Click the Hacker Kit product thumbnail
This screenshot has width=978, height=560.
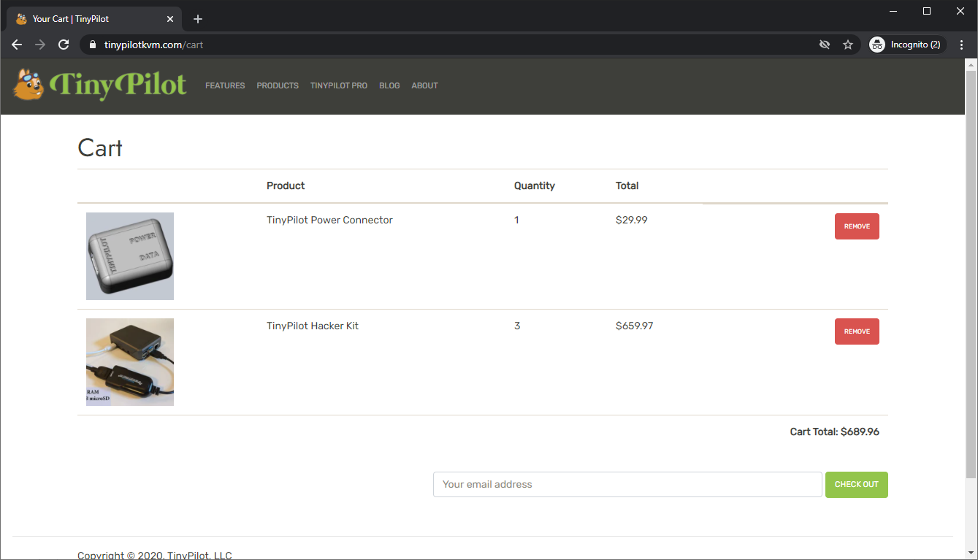point(130,362)
